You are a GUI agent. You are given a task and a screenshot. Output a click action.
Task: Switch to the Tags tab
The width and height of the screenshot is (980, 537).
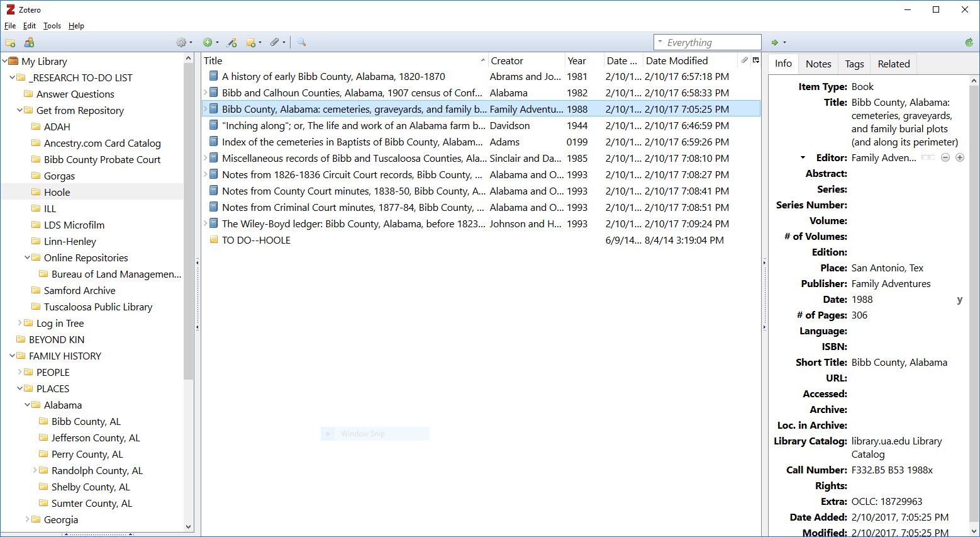coord(854,64)
